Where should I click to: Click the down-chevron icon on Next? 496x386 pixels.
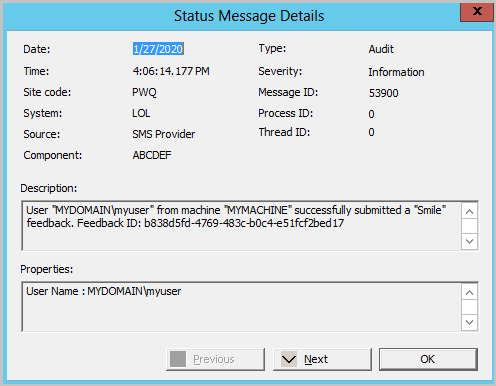point(289,359)
